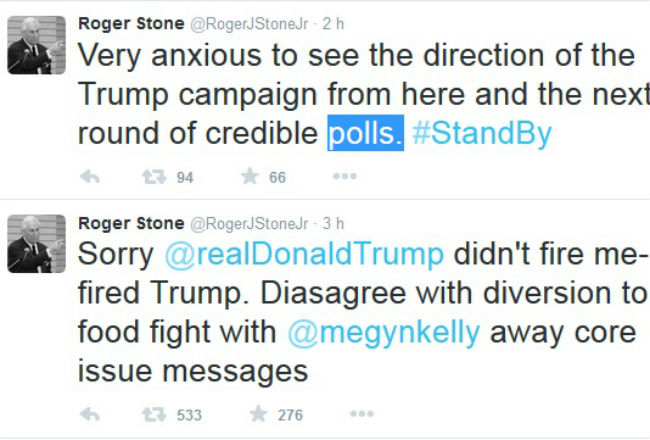Open more options on the second tweet
Screen dimensions: 650x440
point(362,414)
